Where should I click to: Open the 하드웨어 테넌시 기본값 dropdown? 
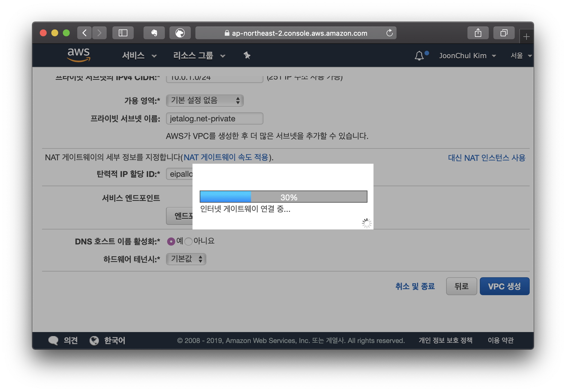pos(186,259)
